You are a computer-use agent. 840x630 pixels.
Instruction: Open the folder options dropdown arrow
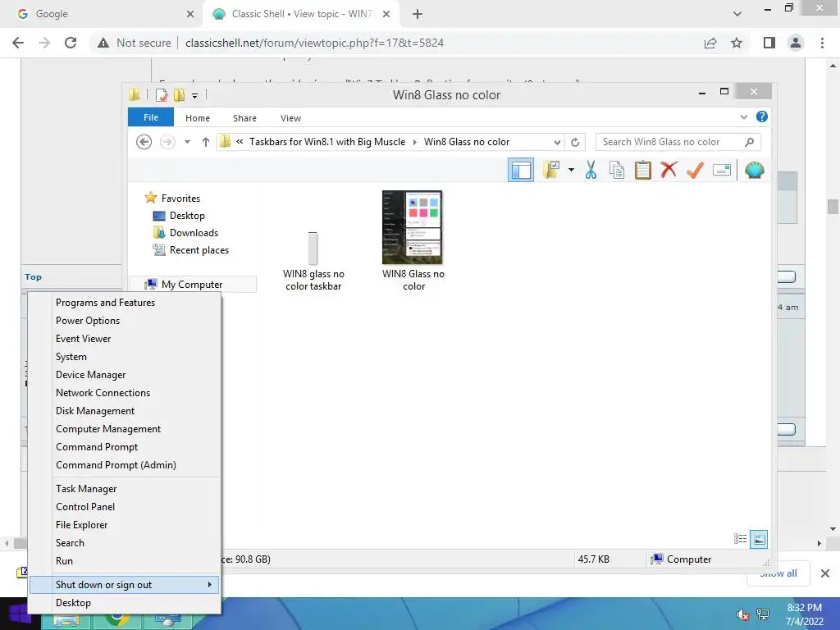571,171
